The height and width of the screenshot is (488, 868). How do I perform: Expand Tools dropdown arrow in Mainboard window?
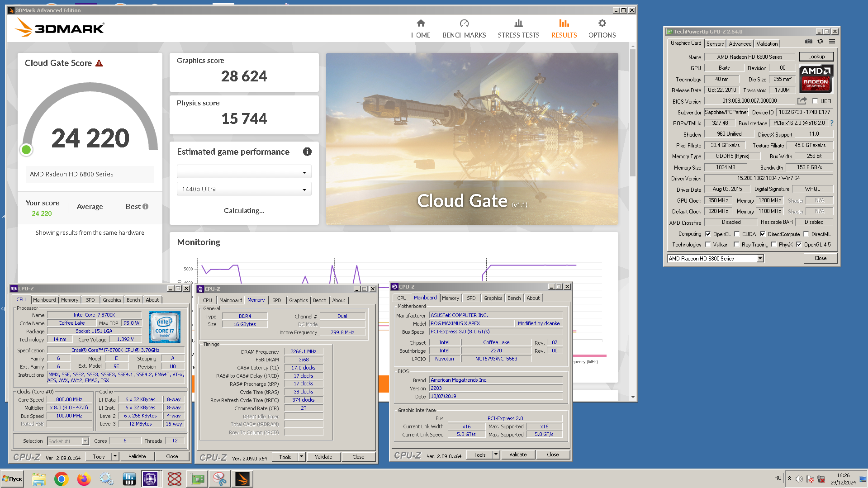click(496, 455)
